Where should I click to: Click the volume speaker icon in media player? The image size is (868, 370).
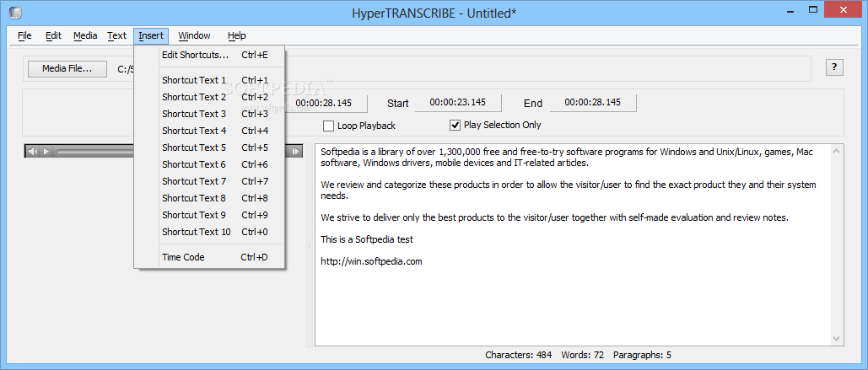tap(33, 151)
